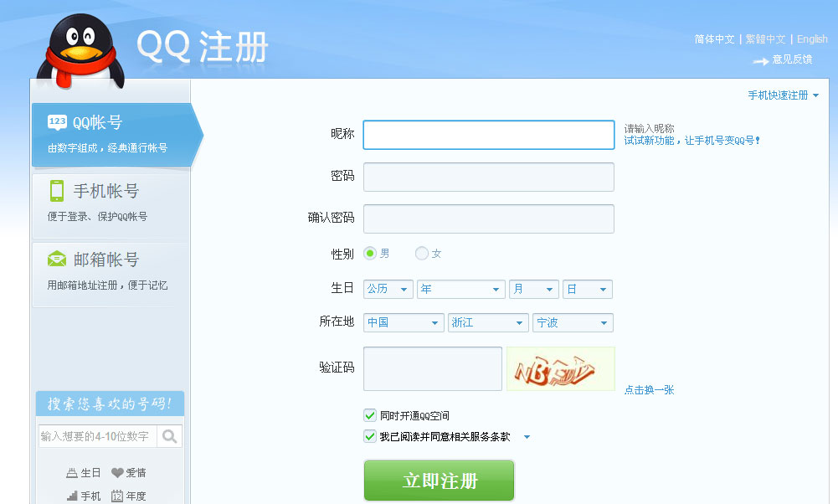Image resolution: width=838 pixels, height=504 pixels.
Task: Click the 生日 number search link
Action: click(x=90, y=473)
